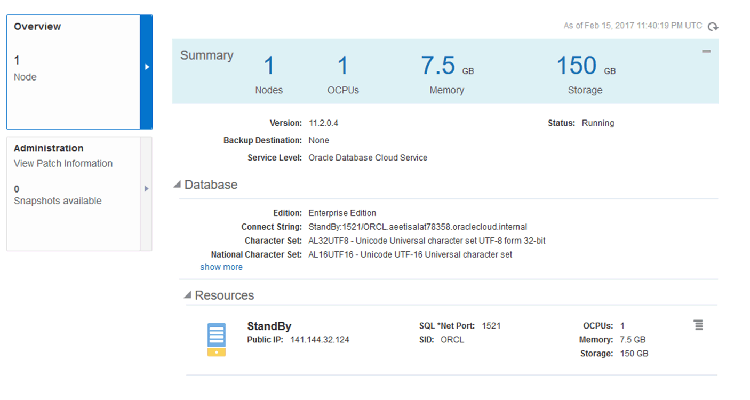Open the StandBy node actions menu icon
This screenshot has width=750, height=400.
click(699, 325)
